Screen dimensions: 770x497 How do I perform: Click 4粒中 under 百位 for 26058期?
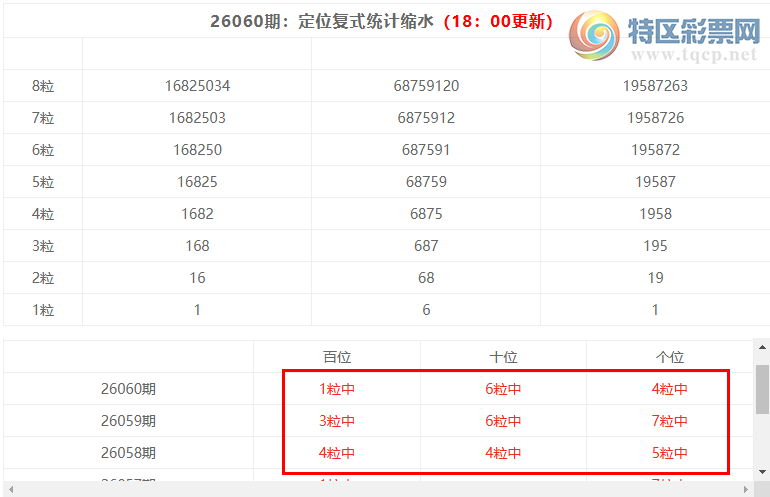point(337,453)
